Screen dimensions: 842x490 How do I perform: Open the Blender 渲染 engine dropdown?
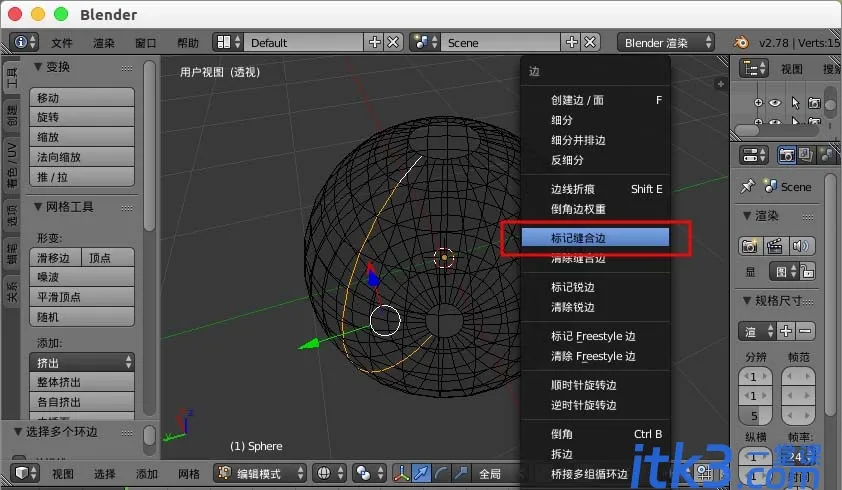[667, 42]
